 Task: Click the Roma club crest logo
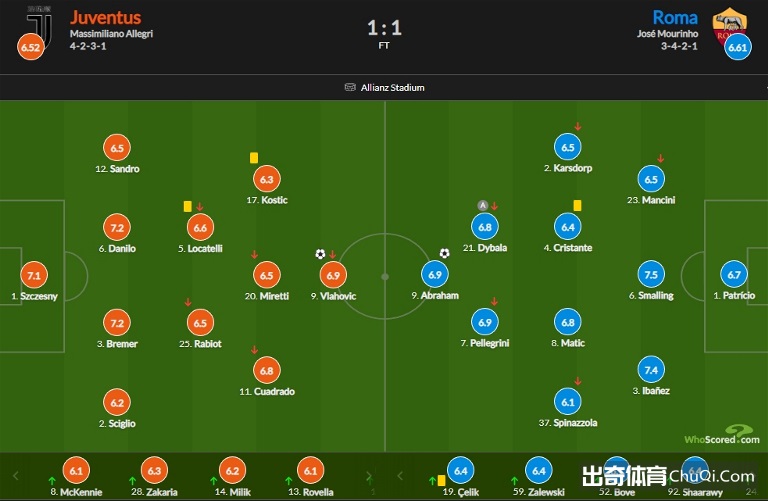pyautogui.click(x=729, y=24)
